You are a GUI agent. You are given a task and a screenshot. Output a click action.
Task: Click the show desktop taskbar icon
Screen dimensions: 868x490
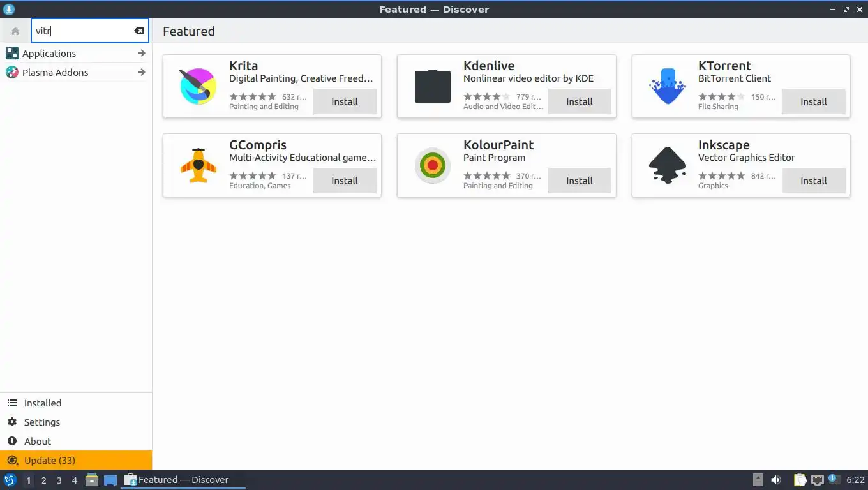click(110, 480)
